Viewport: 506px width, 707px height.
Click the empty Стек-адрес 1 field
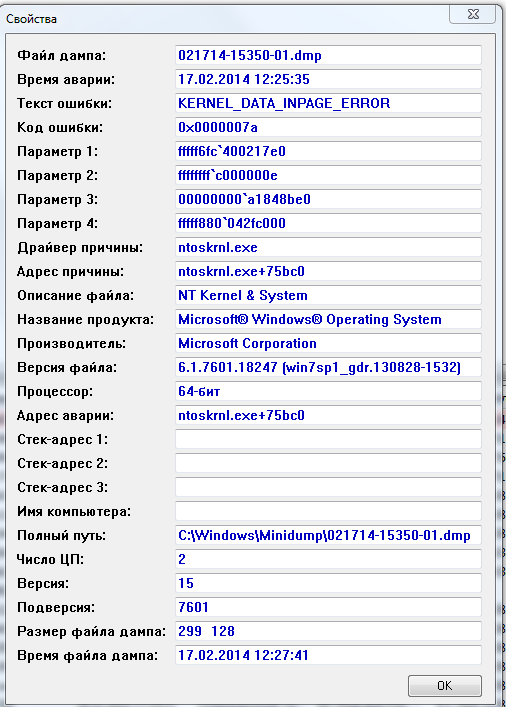328,439
